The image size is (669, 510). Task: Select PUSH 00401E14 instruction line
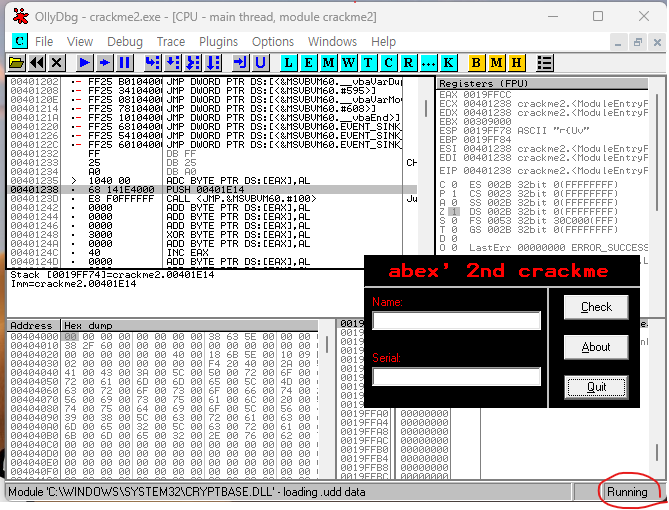click(212, 189)
